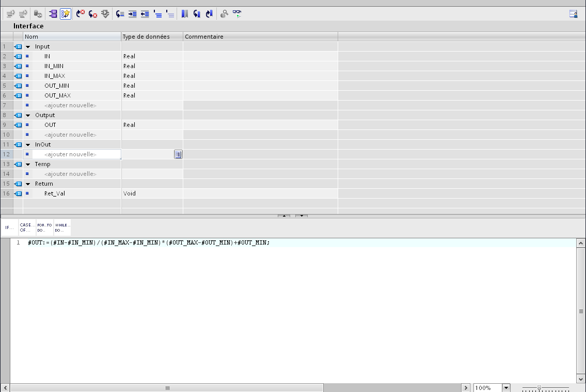Click the Interface panel title
This screenshot has height=392, width=586.
pyautogui.click(x=28, y=26)
